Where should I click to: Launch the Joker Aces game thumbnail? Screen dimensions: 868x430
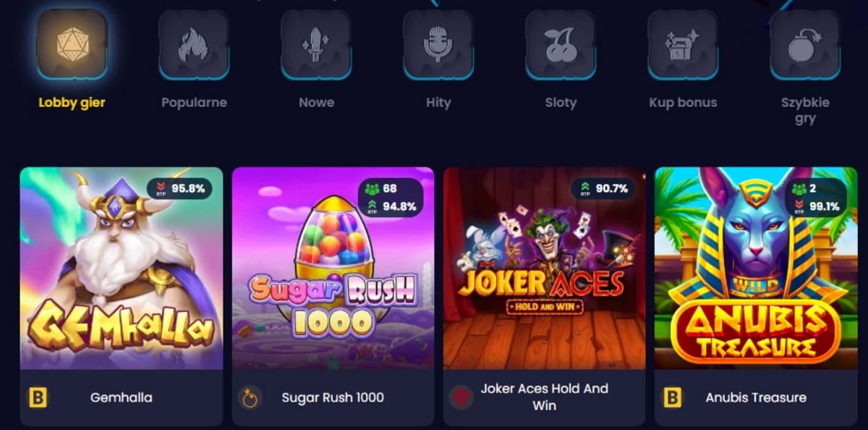click(544, 269)
